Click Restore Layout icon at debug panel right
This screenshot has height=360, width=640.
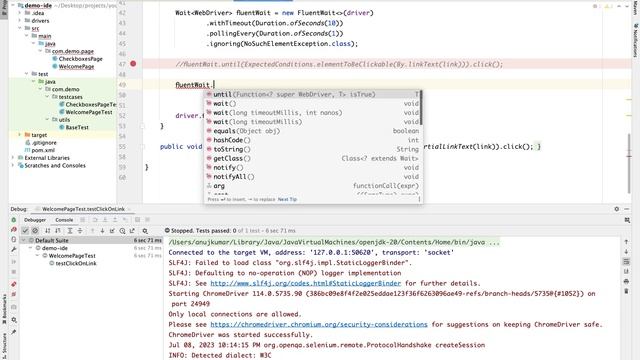627,220
